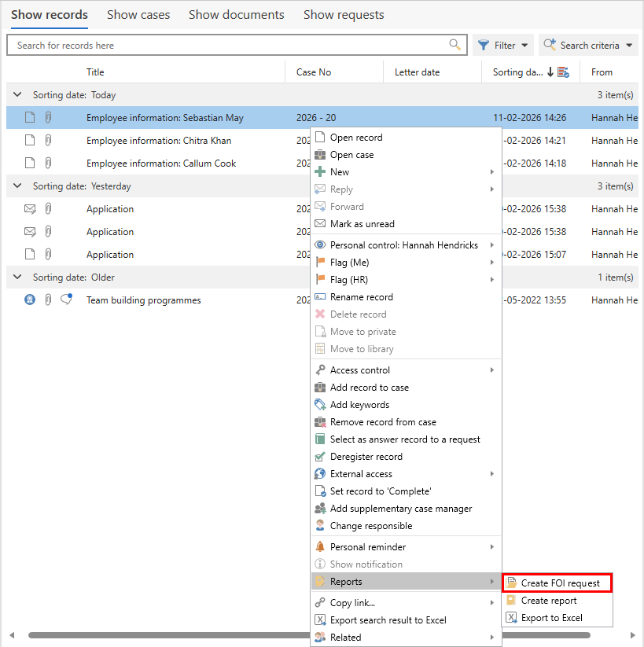Click the briefcase icon next to Open case
The width and height of the screenshot is (644, 647).
(x=320, y=155)
